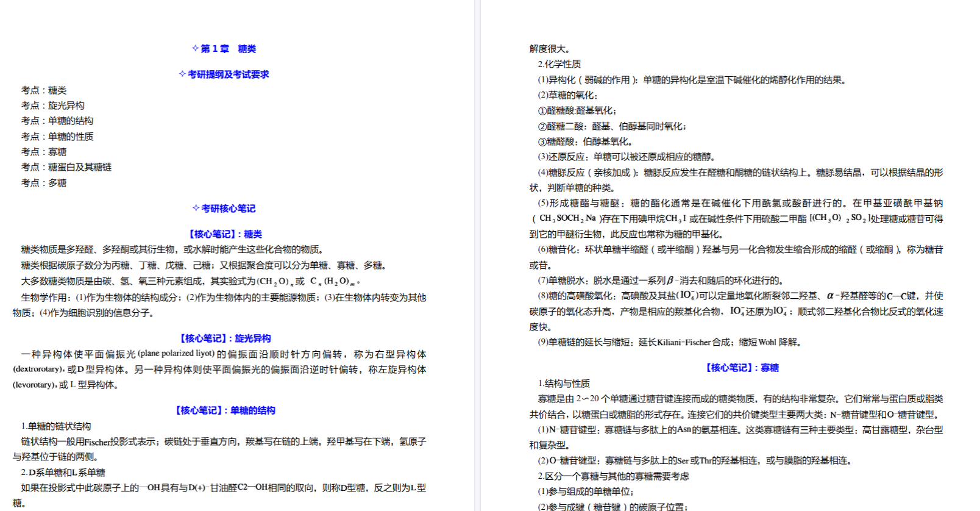Click the subheading 2.化学性质

(x=559, y=64)
